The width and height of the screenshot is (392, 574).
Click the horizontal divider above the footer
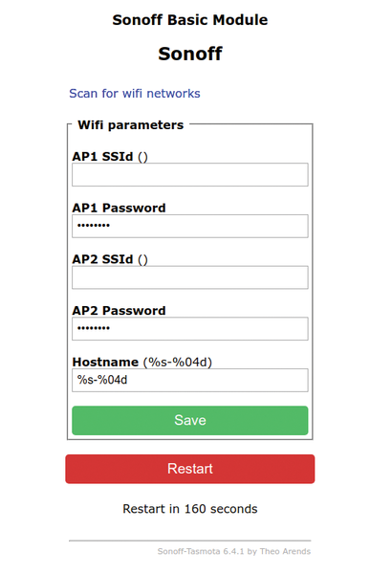coord(190,541)
